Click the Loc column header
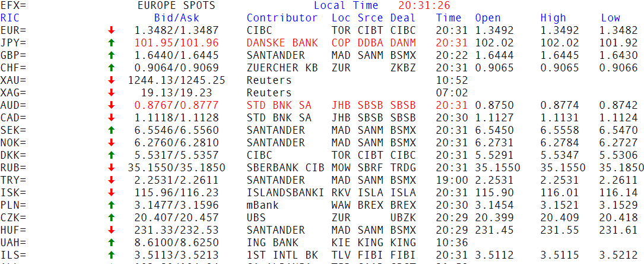Image resolution: width=644 pixels, height=264 pixels. 341,18
